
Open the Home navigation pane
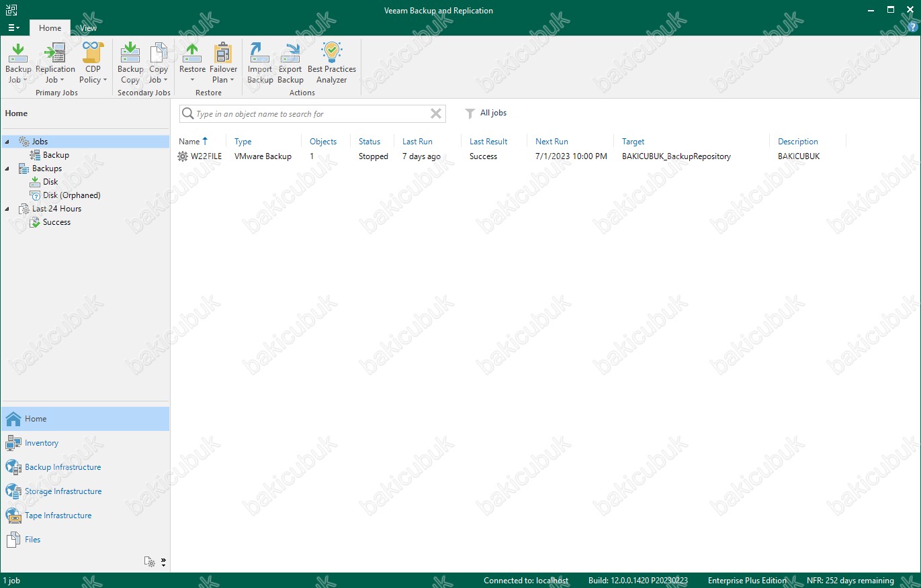tap(85, 419)
